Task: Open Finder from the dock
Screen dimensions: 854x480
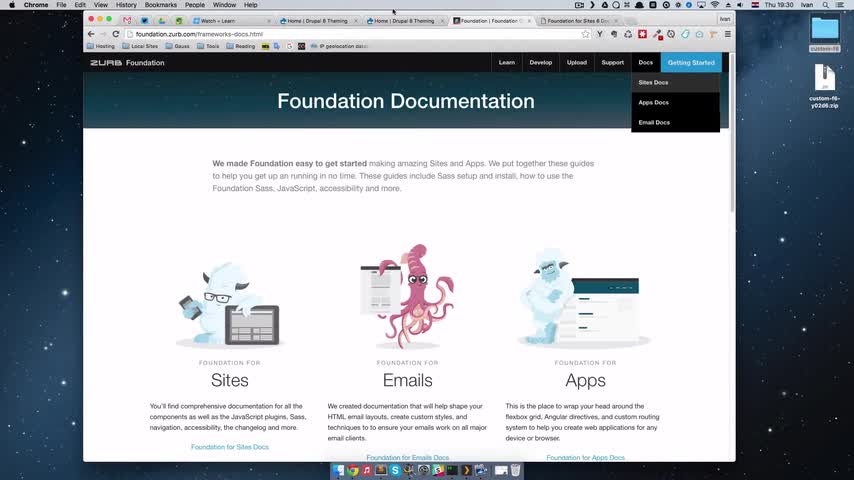Action: (338, 470)
